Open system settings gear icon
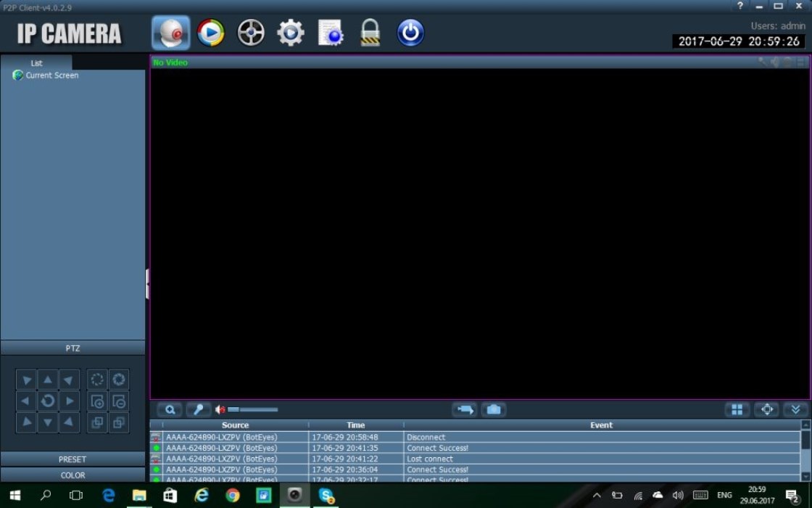Viewport: 812px width, 508px height. tap(291, 33)
